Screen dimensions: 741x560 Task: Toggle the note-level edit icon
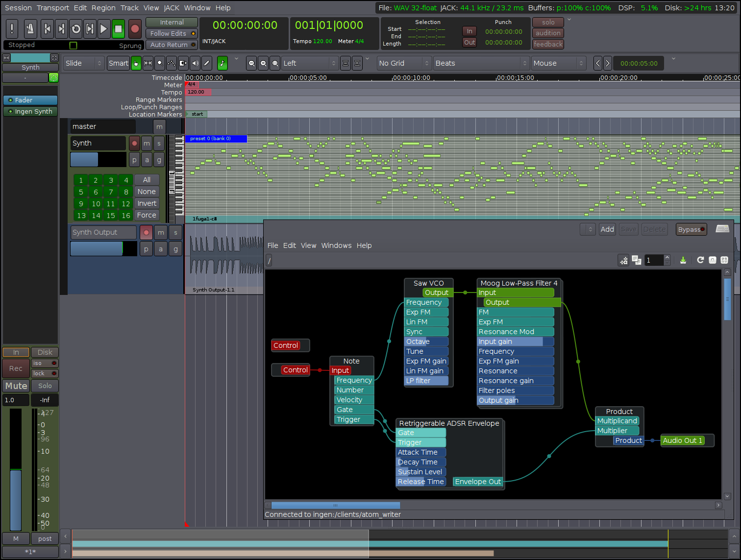[222, 63]
